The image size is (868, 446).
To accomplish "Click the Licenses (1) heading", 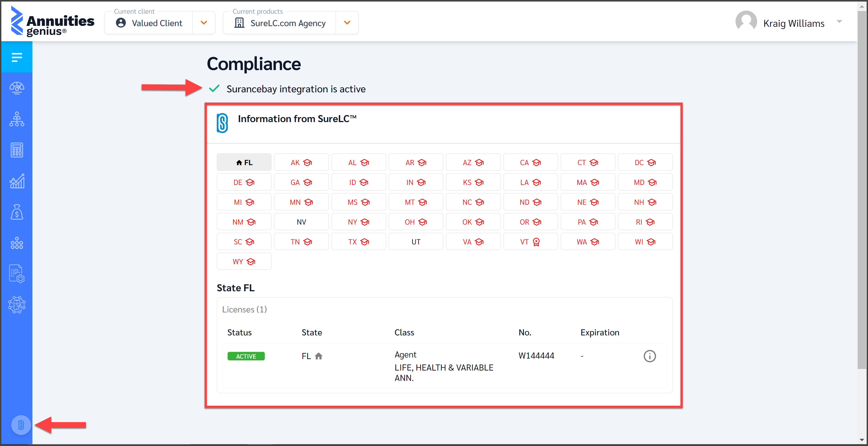I will click(x=244, y=309).
